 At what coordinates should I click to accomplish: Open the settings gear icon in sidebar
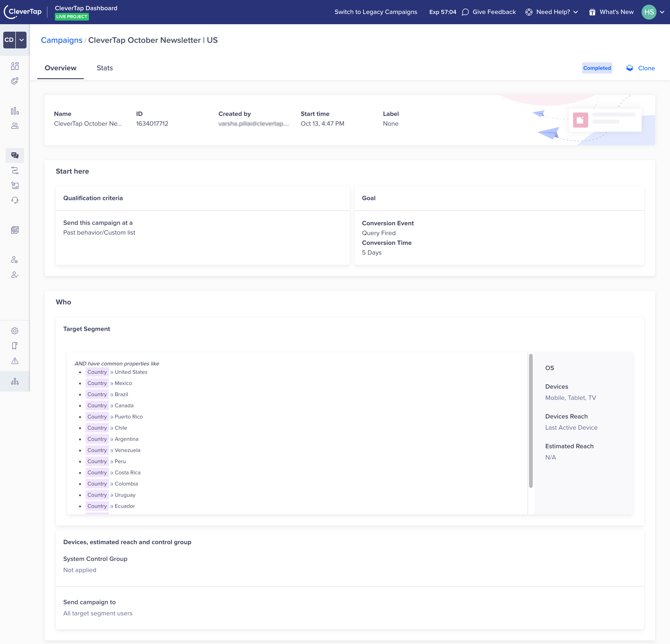coord(15,331)
